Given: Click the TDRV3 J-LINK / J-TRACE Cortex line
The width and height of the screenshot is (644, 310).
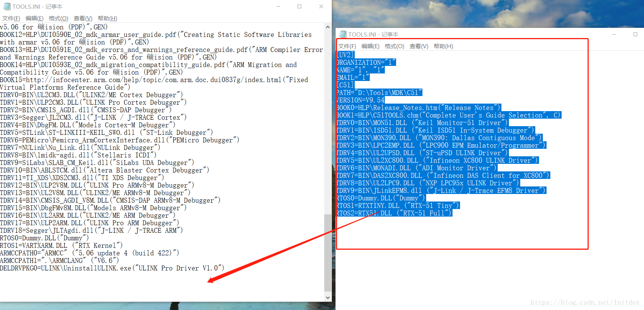Looking at the screenshot, I should pos(93,118).
